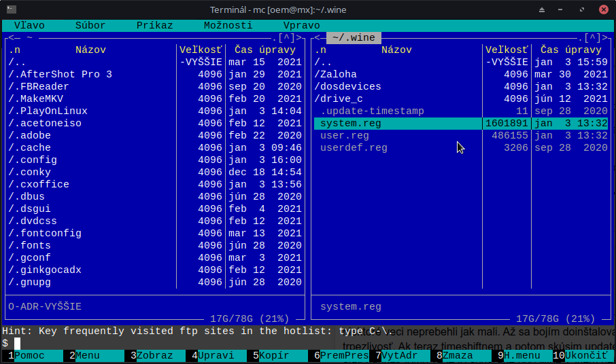Maximize the Terminál window

click(x=582, y=10)
